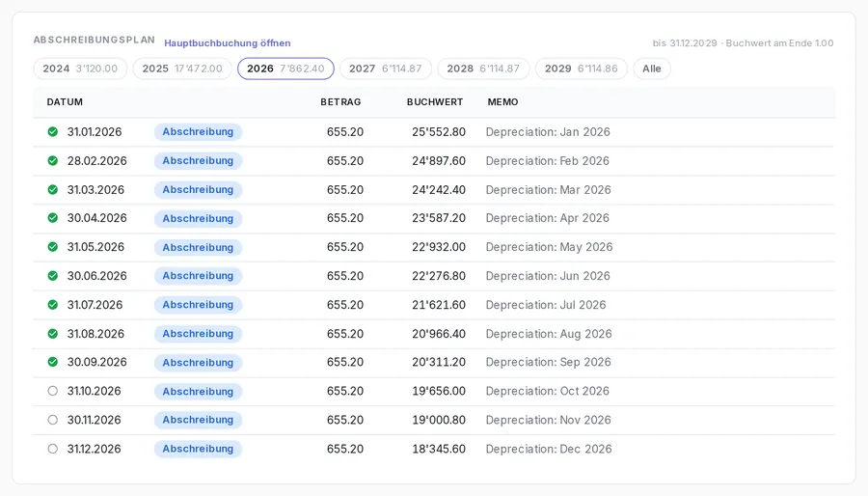Viewport: 868px width, 496px height.
Task: Click the DATUM column header
Action: pos(65,102)
